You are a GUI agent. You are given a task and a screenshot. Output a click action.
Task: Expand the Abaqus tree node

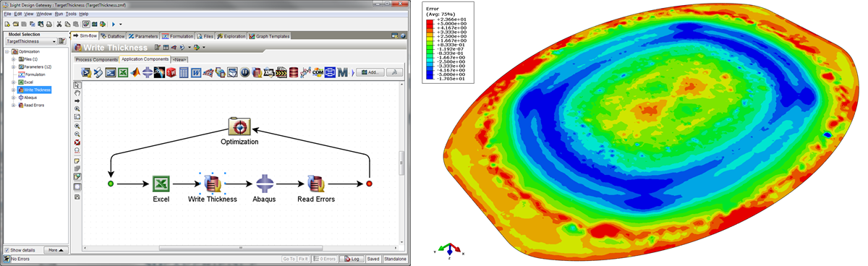[13, 98]
